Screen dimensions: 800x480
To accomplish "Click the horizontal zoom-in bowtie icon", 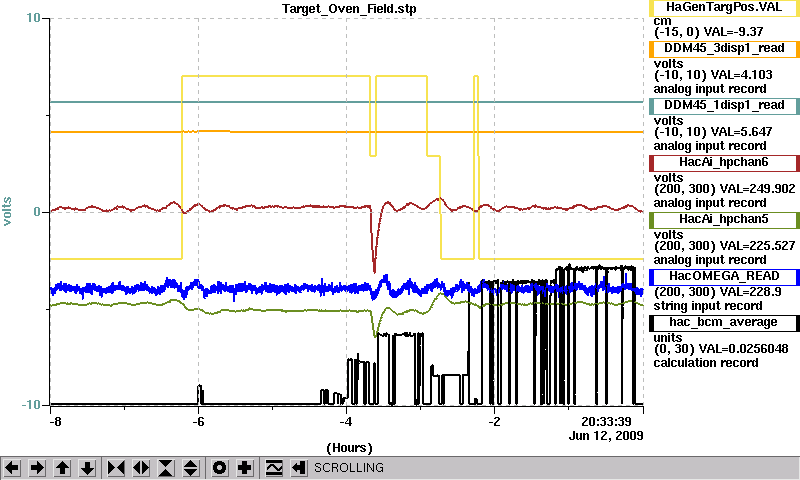I will click(x=116, y=467).
